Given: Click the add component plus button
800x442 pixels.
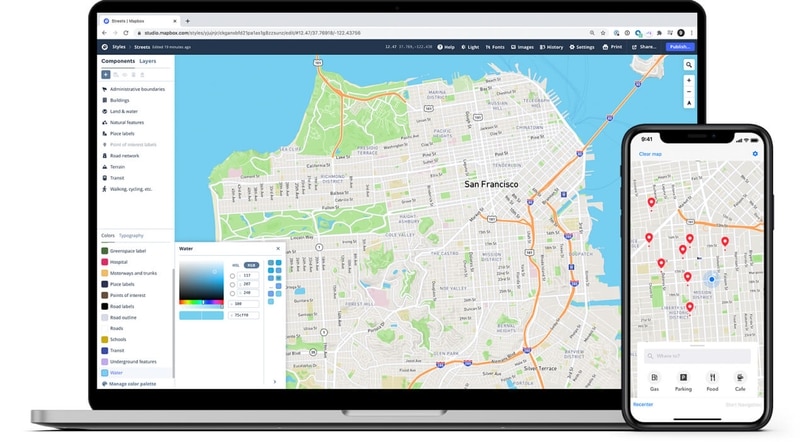Looking at the screenshot, I should click(106, 75).
